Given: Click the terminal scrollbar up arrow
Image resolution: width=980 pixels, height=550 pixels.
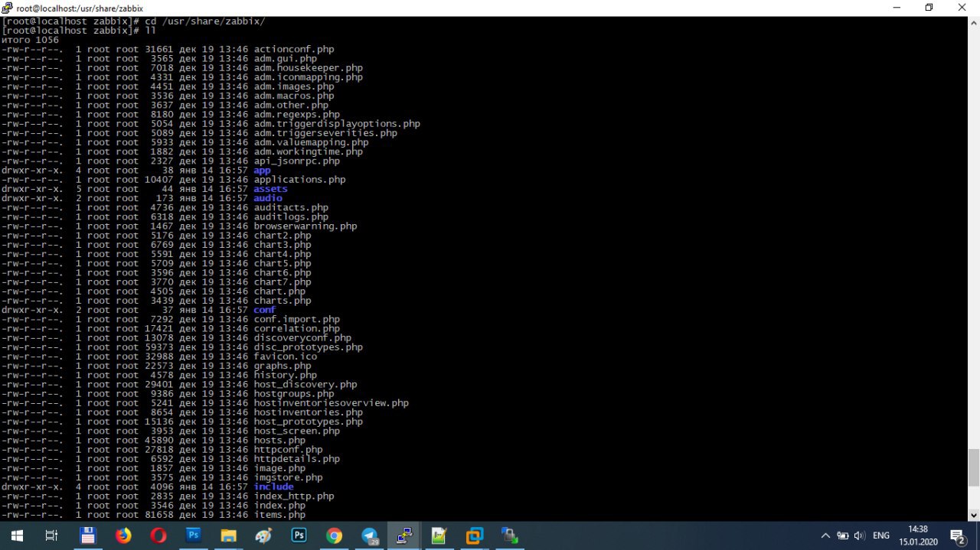Looking at the screenshot, I should tap(973, 22).
